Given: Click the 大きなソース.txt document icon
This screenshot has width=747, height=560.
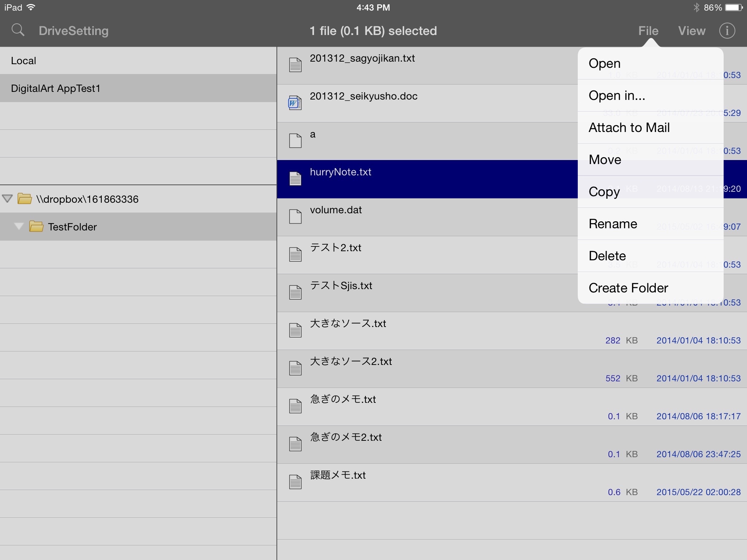Looking at the screenshot, I should (295, 330).
